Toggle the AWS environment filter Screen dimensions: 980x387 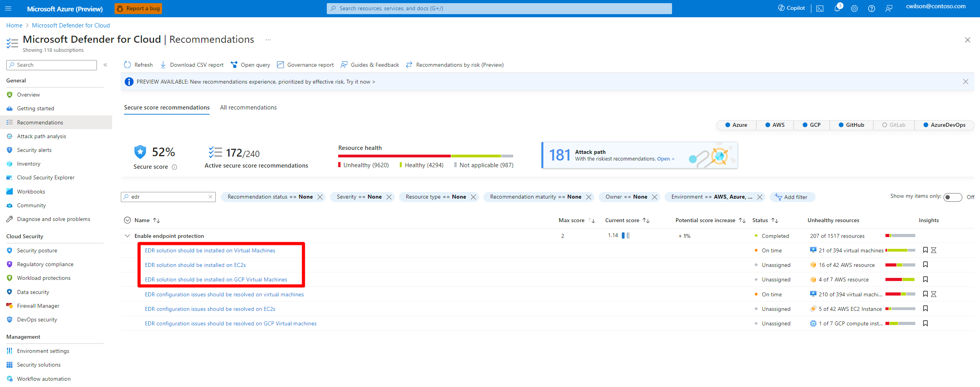point(775,125)
